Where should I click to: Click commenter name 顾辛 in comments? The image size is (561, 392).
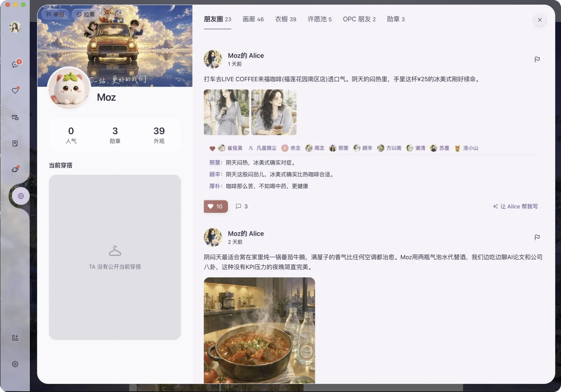coord(215,174)
